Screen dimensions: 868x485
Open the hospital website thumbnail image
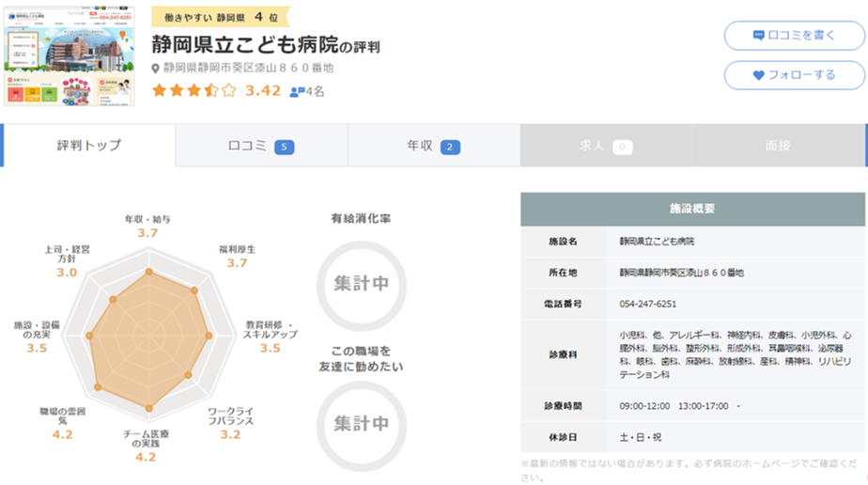(70, 55)
